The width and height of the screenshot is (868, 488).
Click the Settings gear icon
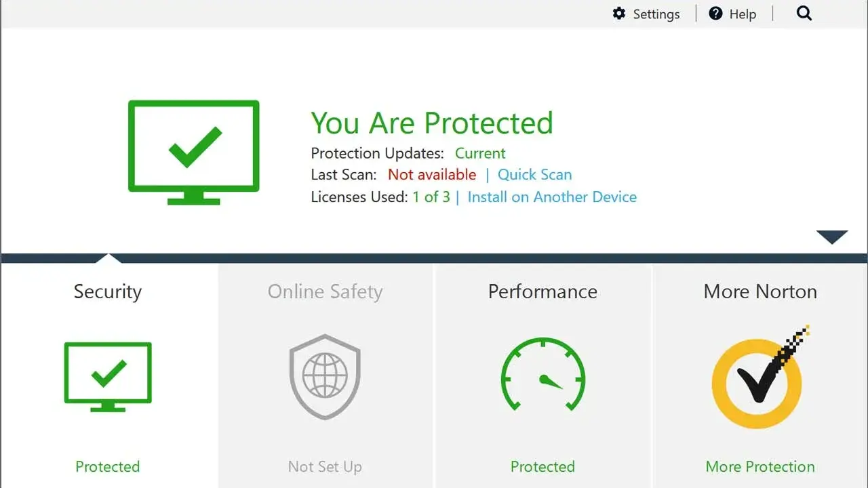[618, 14]
